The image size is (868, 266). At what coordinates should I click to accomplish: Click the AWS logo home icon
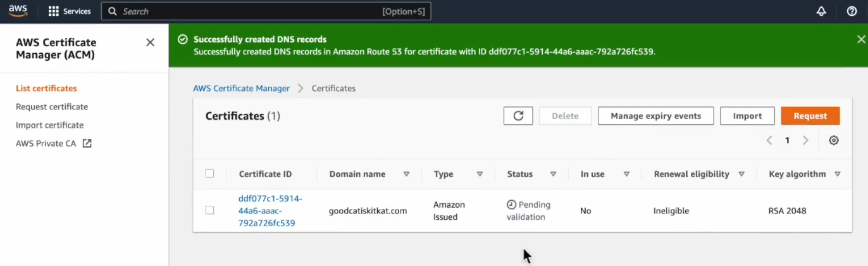click(x=18, y=11)
